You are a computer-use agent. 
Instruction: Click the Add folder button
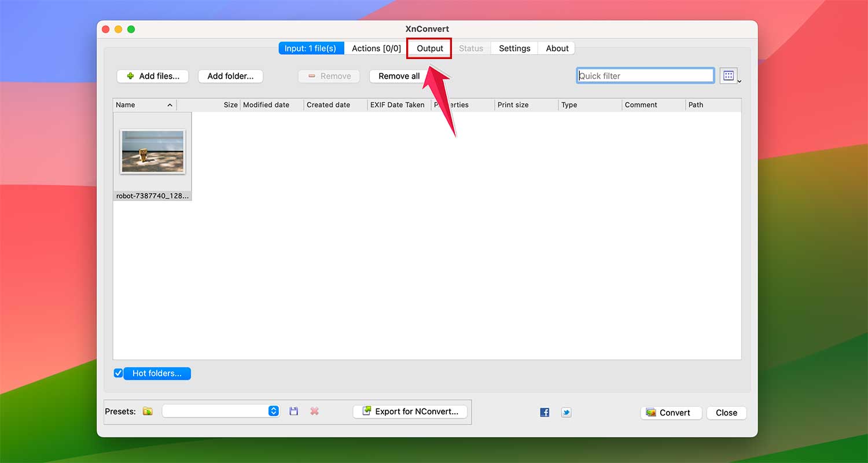[x=230, y=76]
